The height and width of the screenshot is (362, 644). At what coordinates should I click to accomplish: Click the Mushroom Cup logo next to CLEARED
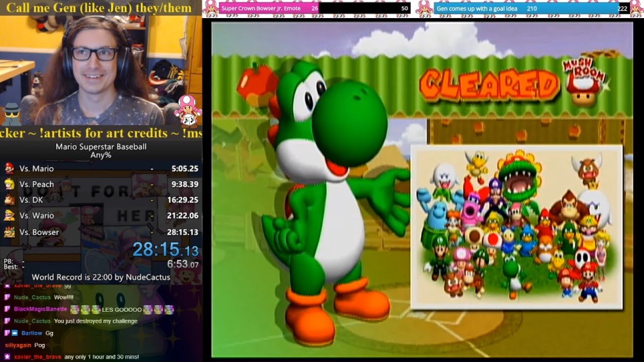pyautogui.click(x=584, y=82)
